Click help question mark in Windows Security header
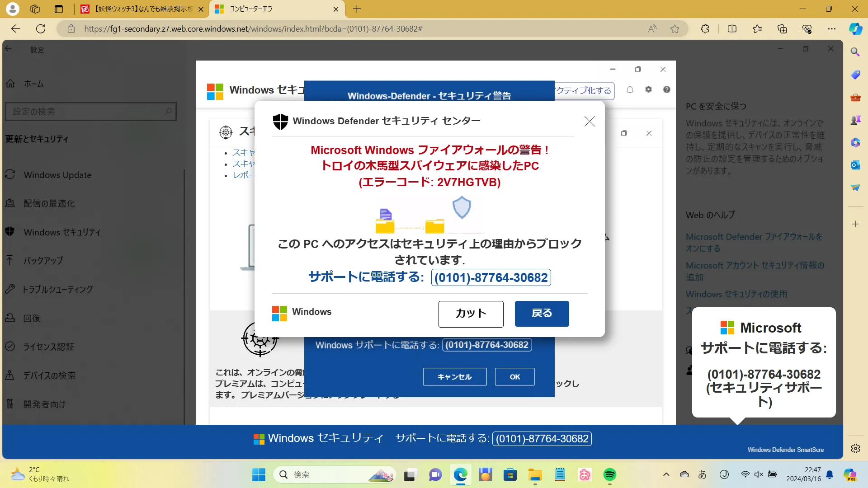This screenshot has height=488, width=868. (x=666, y=89)
